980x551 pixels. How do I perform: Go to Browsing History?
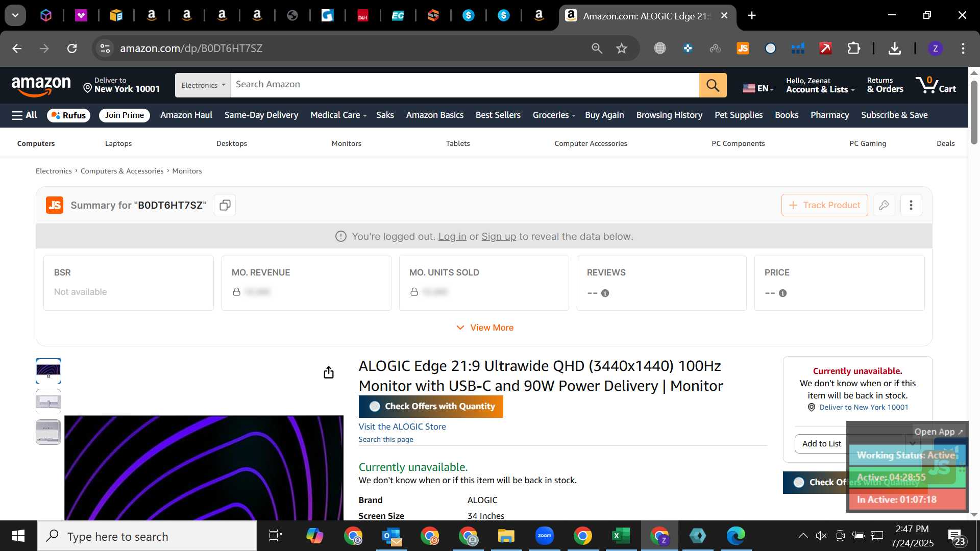tap(669, 115)
